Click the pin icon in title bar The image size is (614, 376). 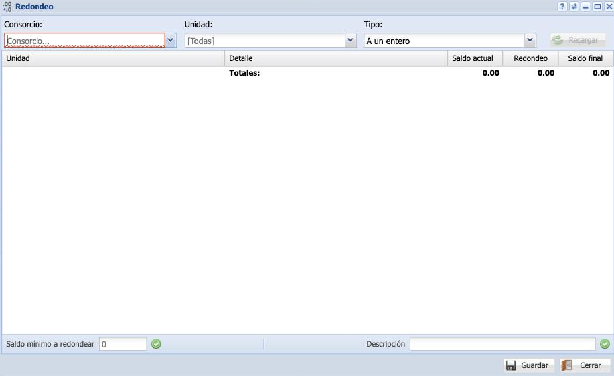(574, 6)
